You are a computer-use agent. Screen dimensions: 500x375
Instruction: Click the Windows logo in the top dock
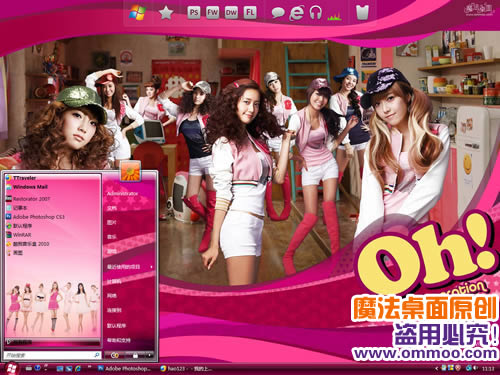[137, 13]
